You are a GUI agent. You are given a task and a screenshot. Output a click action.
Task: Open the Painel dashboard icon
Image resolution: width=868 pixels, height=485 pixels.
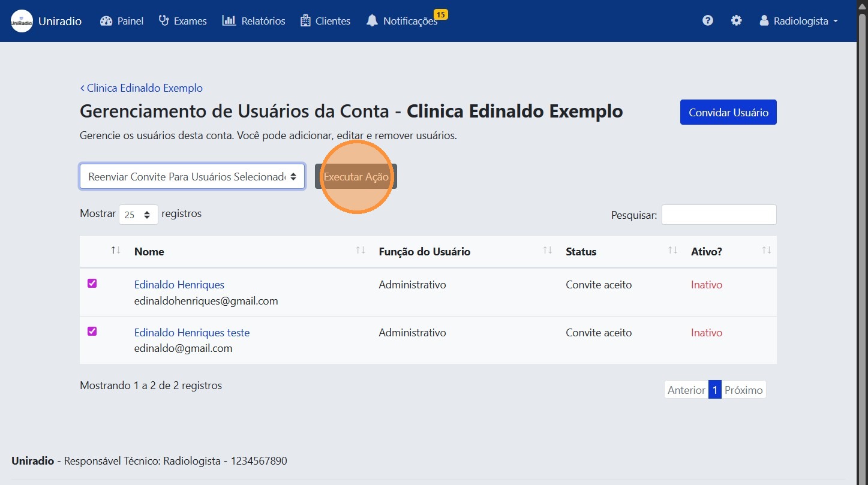pyautogui.click(x=106, y=20)
